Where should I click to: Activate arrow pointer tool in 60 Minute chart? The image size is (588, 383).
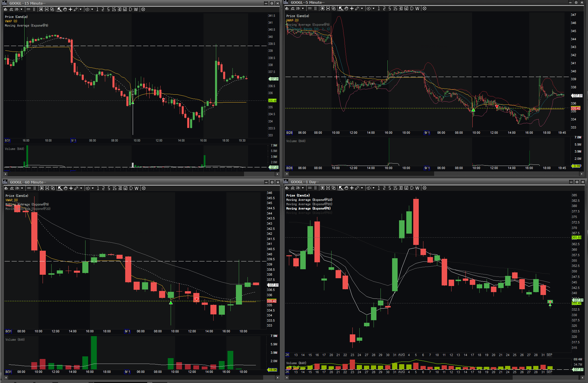60,188
